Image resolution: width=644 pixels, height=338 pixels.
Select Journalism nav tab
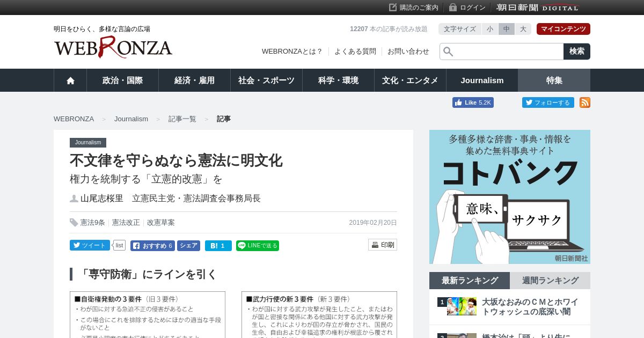(482, 80)
